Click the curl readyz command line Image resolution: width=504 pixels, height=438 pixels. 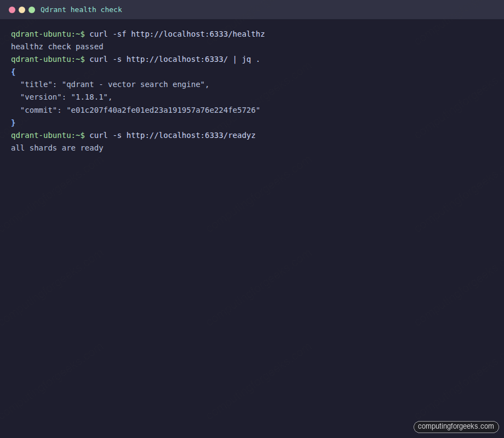[x=133, y=135]
